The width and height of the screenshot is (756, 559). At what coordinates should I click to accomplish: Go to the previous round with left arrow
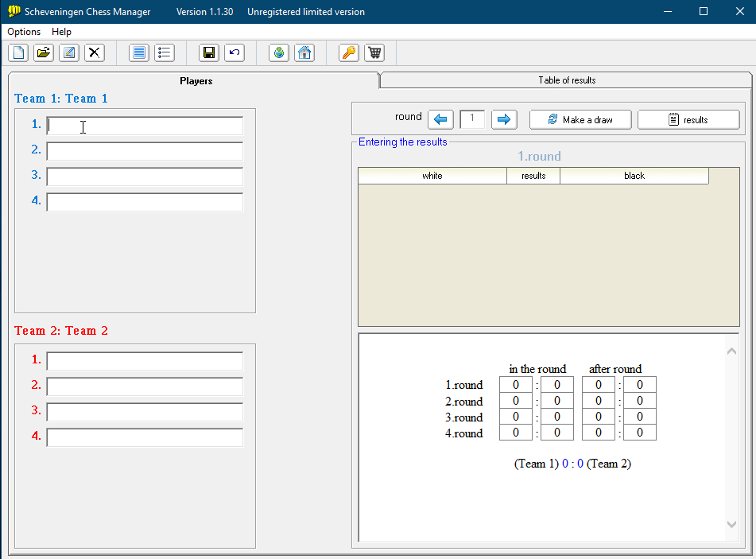point(440,119)
